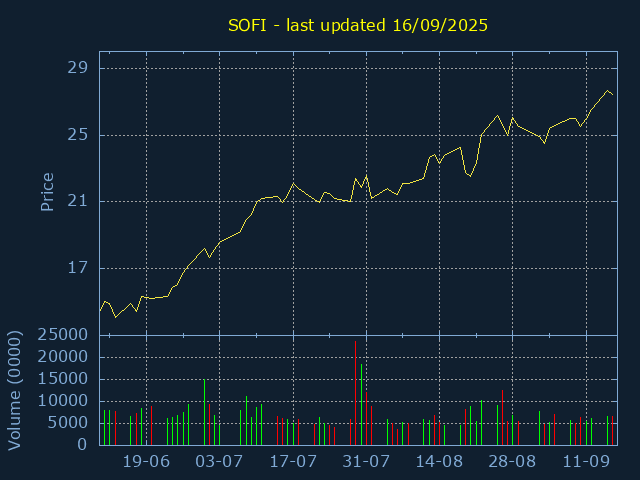
Task: Click volume axis value 0
Action: point(82,444)
